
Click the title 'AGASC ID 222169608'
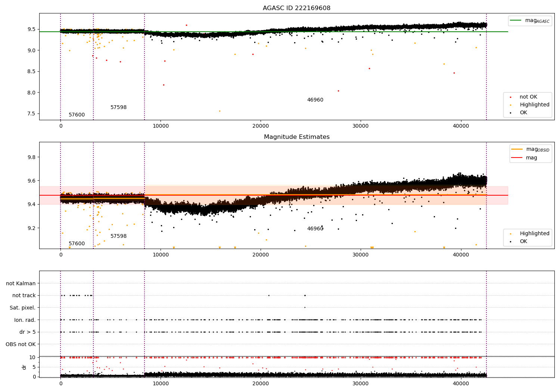[x=296, y=8]
